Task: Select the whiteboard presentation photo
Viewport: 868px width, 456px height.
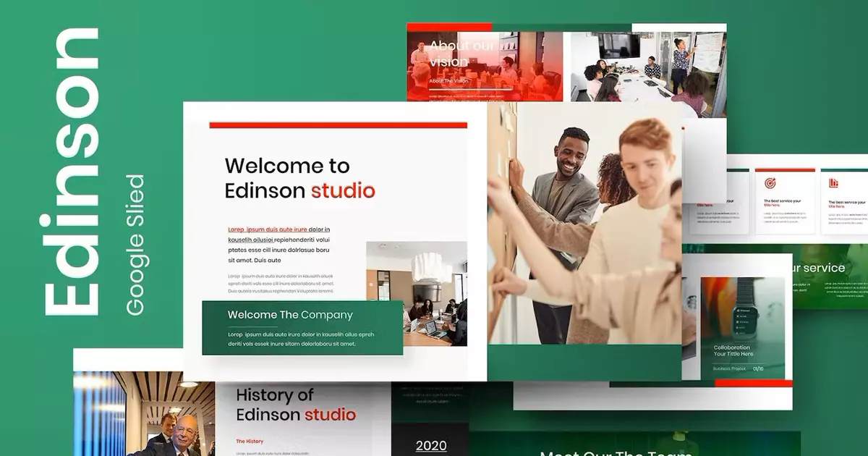Action: (x=648, y=74)
